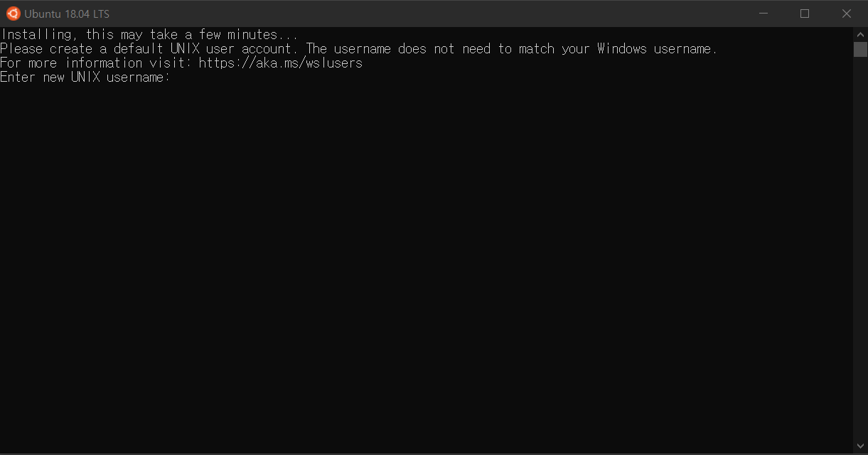Click the scrollbar down arrow
Screen dimensions: 868x455
pyautogui.click(x=860, y=446)
